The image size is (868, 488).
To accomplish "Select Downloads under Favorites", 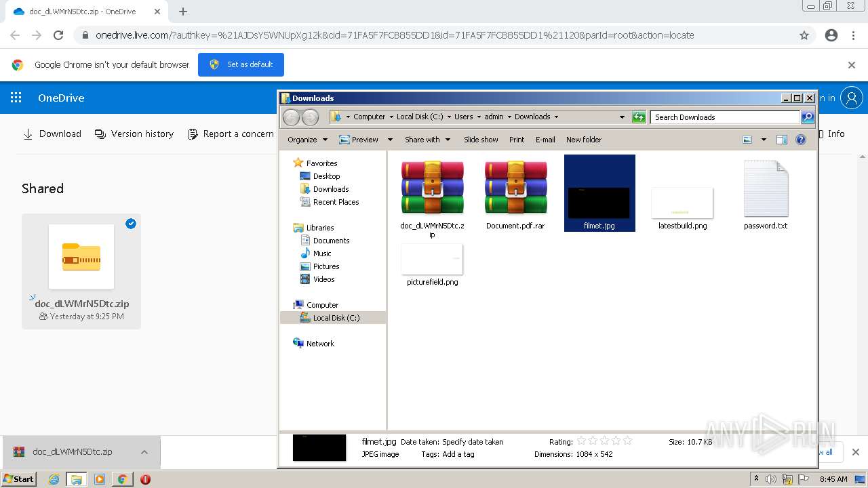I will (324, 189).
